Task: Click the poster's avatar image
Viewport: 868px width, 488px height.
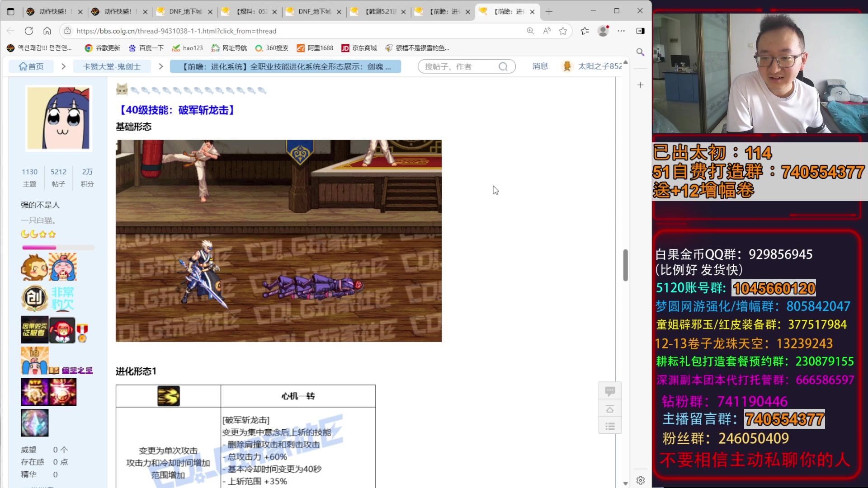Action: (58, 118)
